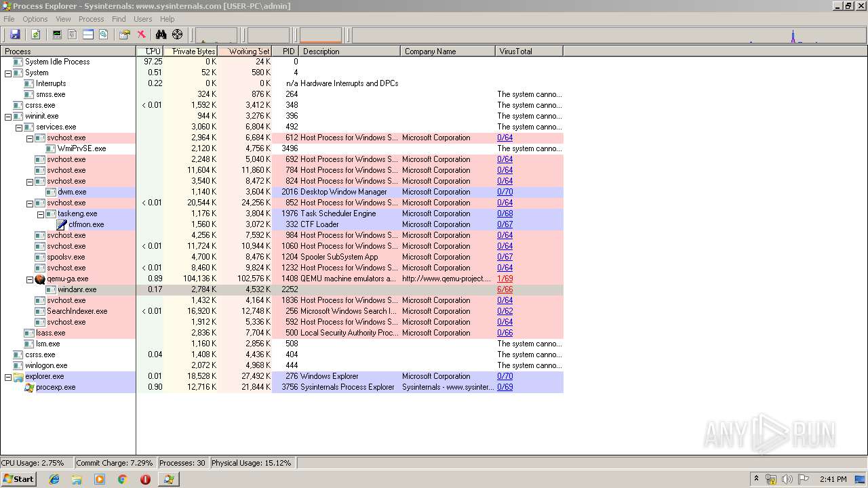Collapse the wininit.exe tree node

(x=8, y=116)
